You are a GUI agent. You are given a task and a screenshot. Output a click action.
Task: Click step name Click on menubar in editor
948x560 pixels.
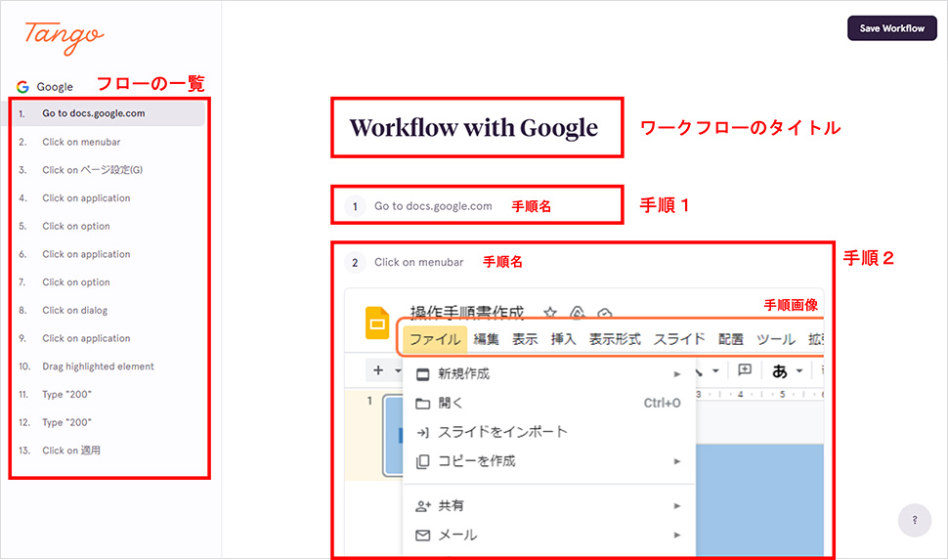pyautogui.click(x=419, y=263)
